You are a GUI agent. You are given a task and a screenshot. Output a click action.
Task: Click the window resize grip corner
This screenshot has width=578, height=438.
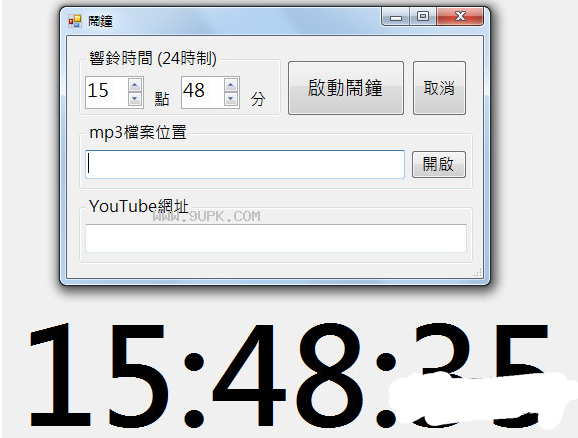click(478, 272)
